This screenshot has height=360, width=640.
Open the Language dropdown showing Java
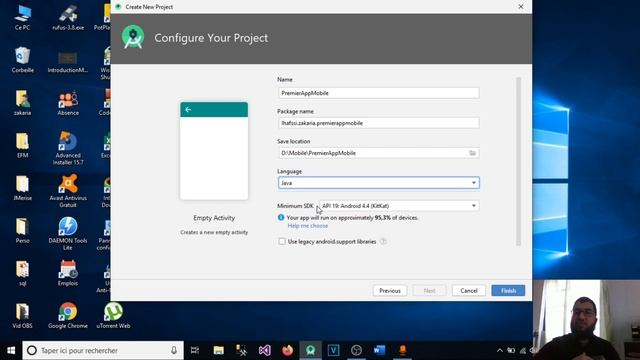[378, 183]
